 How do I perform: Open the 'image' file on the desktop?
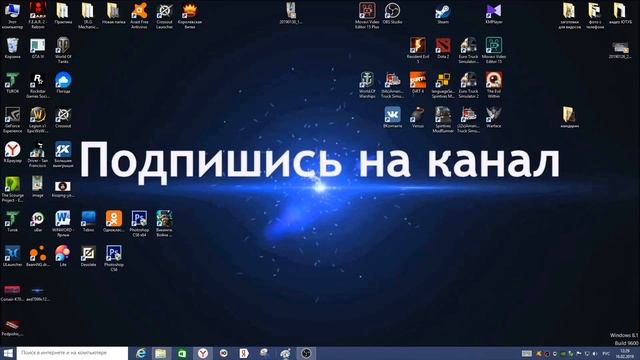click(38, 187)
